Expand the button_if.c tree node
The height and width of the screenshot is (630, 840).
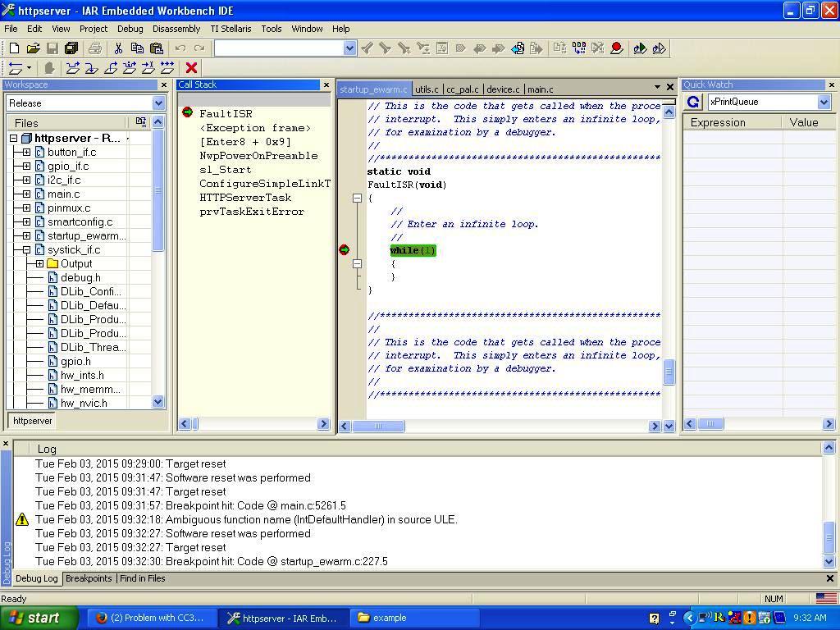click(26, 152)
